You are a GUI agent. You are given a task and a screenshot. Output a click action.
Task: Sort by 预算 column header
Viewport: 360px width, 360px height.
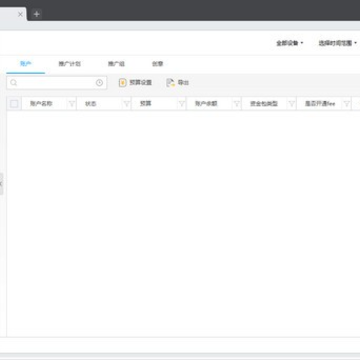pos(146,104)
